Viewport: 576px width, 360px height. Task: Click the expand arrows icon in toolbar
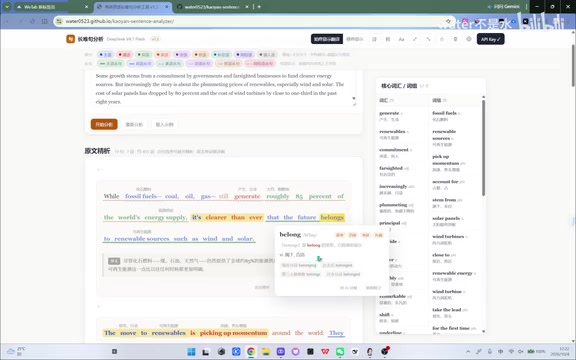coord(415,39)
